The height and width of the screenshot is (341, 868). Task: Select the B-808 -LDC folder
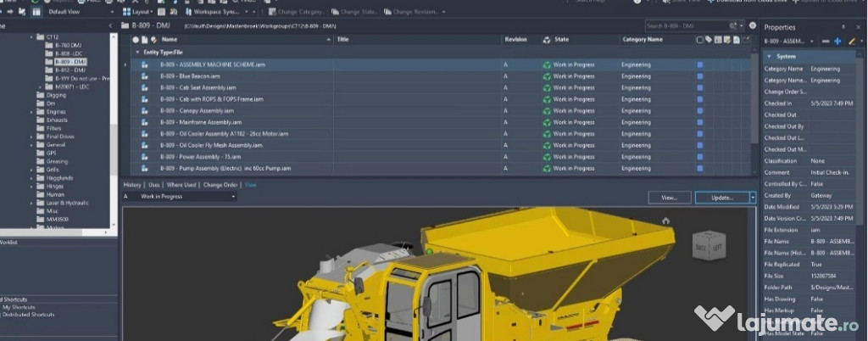coord(69,53)
